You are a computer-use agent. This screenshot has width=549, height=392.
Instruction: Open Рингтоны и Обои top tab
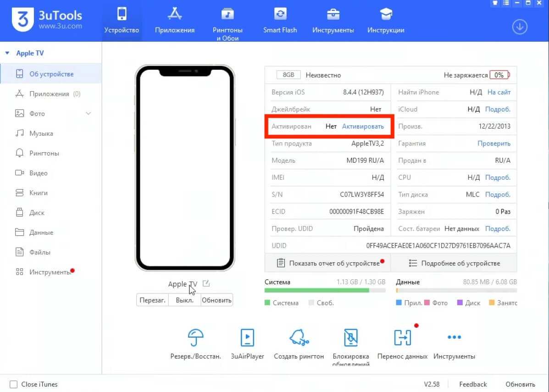[x=227, y=23]
